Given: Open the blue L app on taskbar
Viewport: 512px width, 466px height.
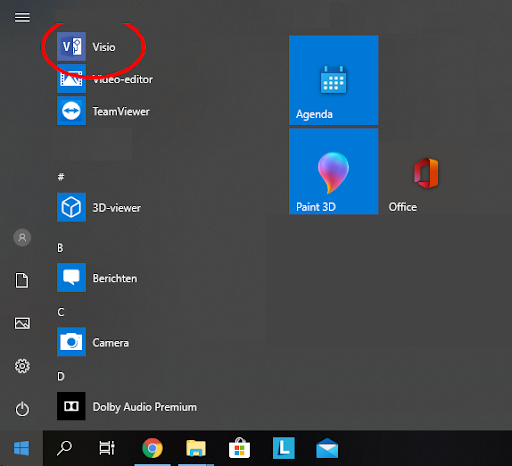Looking at the screenshot, I should click(x=284, y=448).
